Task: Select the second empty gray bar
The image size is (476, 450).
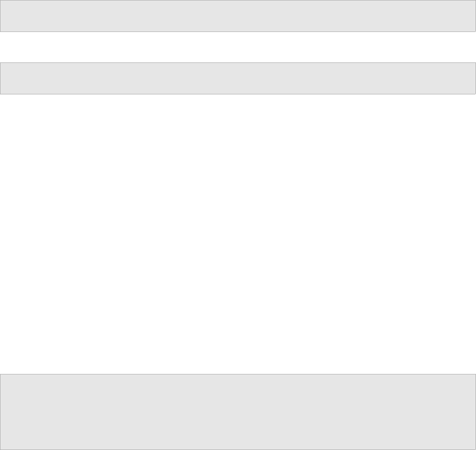Action: tap(238, 78)
